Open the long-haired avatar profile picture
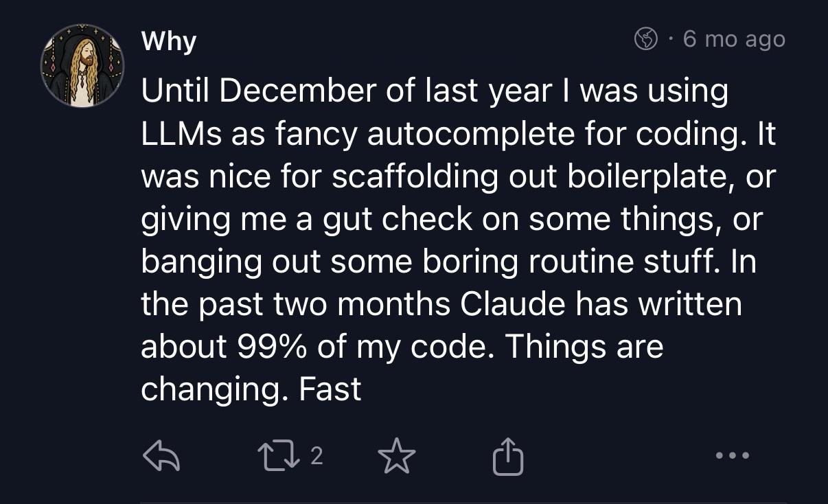 point(82,66)
